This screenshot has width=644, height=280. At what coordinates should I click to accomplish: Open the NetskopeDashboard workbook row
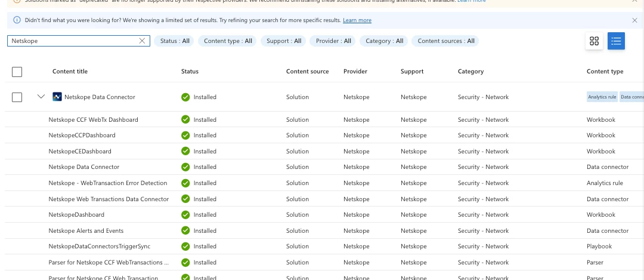tap(324, 214)
